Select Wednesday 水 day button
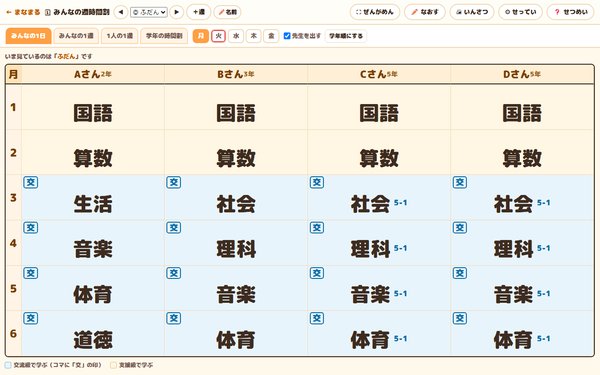 tap(236, 36)
